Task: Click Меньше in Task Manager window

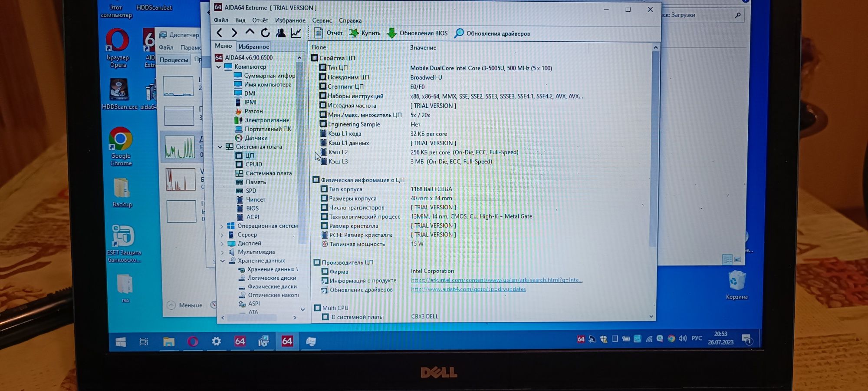Action: coord(185,305)
